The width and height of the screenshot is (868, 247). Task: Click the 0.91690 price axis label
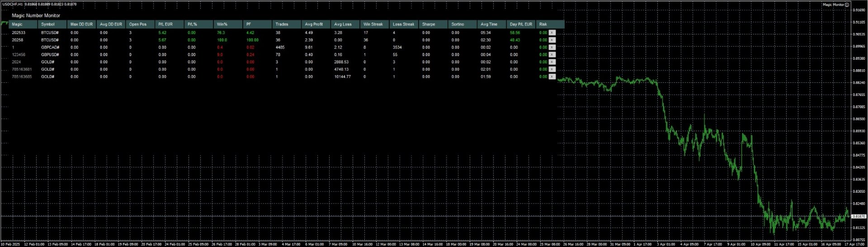tap(859, 9)
